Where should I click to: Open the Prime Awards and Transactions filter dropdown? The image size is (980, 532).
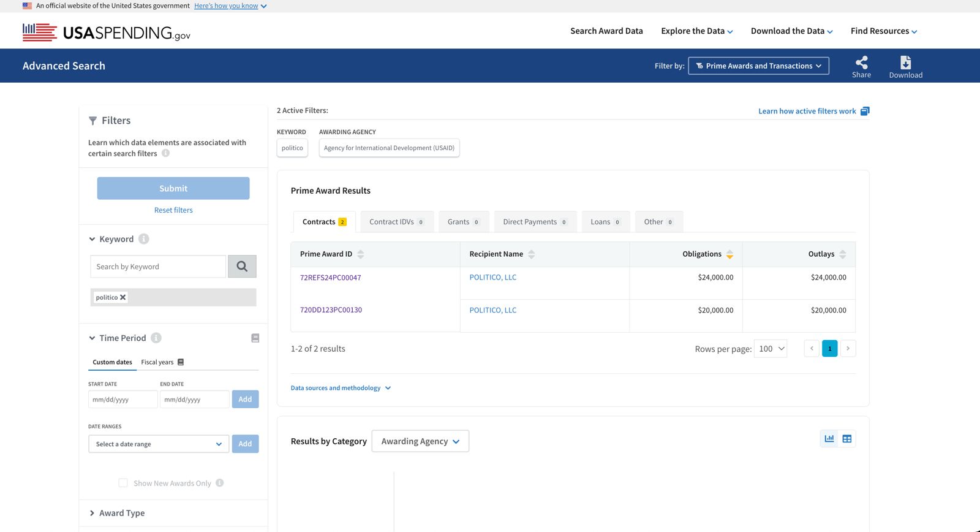(758, 66)
